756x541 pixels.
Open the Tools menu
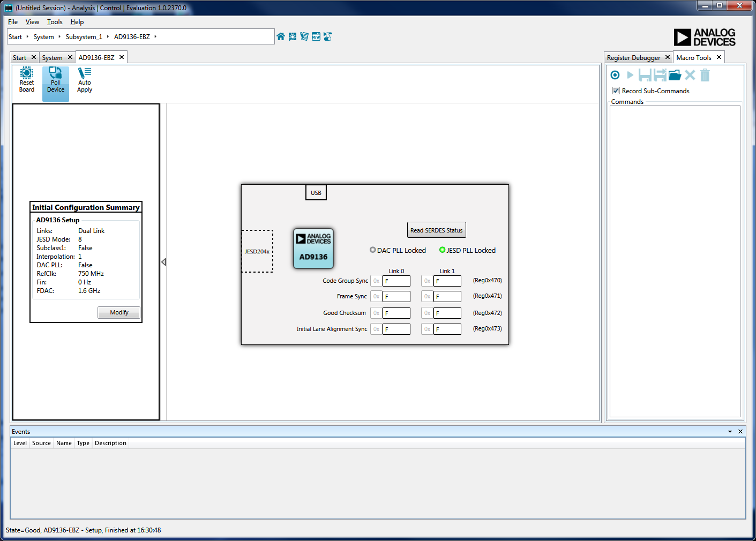pos(55,22)
